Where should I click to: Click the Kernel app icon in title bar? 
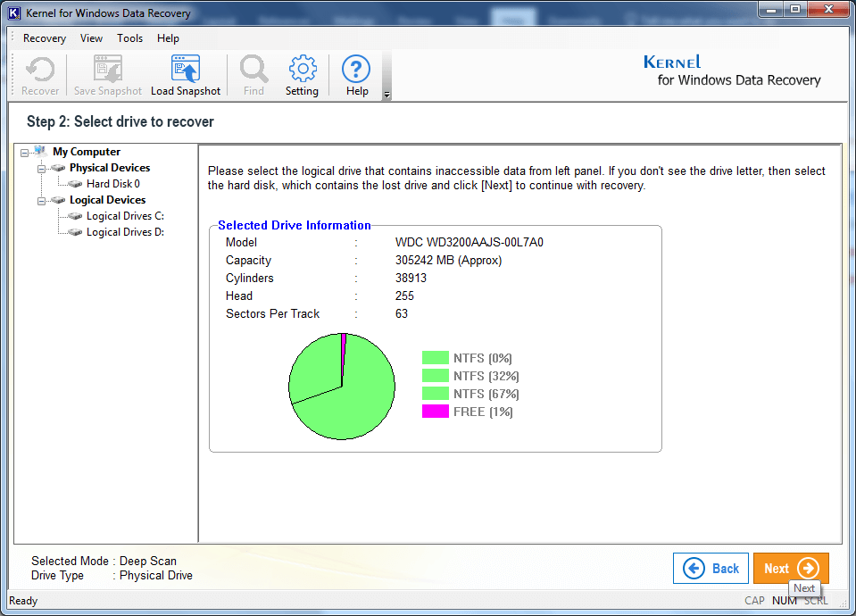pyautogui.click(x=14, y=13)
